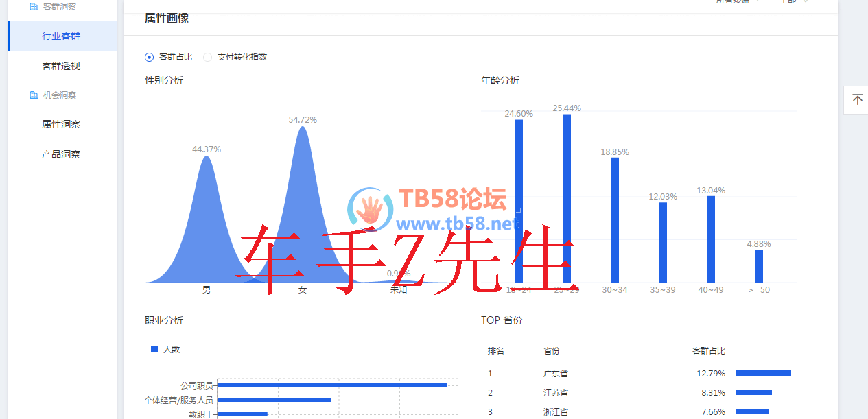Click the 机会洞察 building icon

[34, 95]
